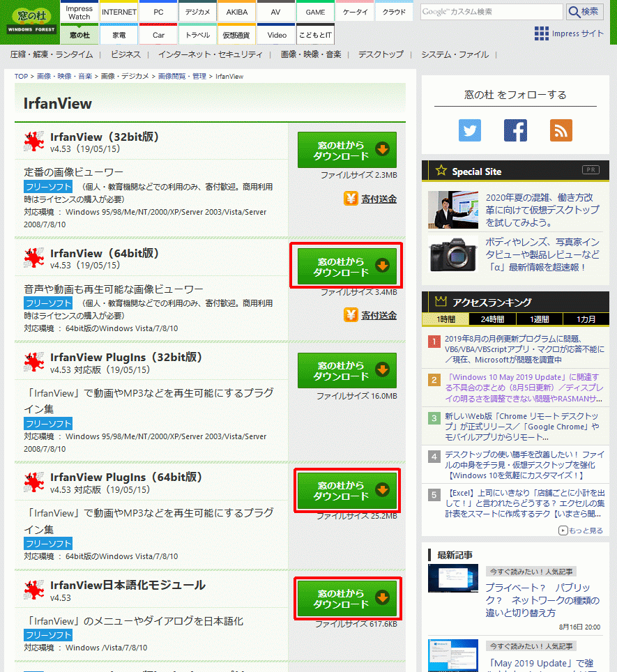Open デスクトップ category menu

click(381, 54)
